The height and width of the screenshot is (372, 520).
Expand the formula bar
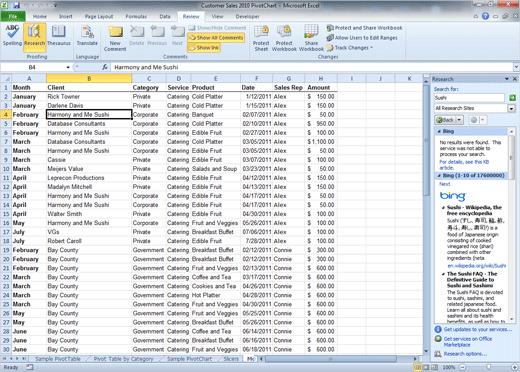(x=516, y=67)
